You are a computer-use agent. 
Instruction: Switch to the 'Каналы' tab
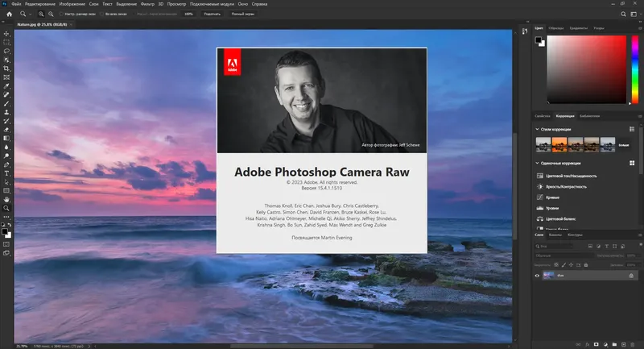pos(557,235)
